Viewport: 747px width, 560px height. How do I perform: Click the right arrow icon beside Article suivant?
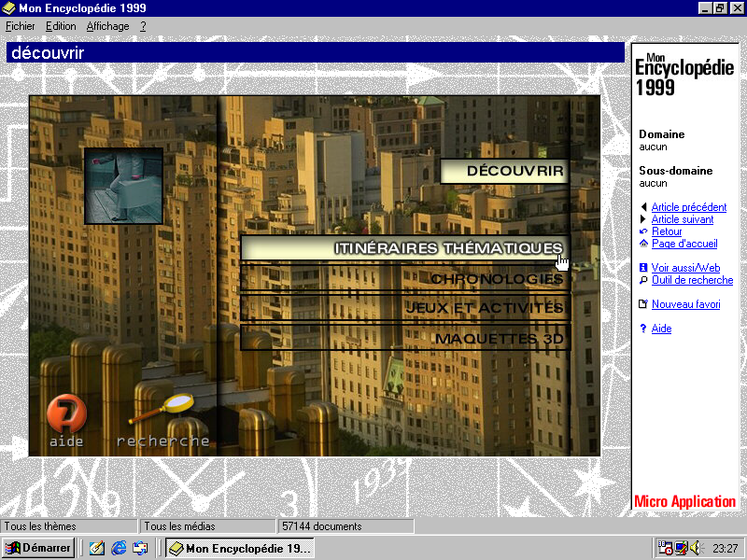(643, 219)
